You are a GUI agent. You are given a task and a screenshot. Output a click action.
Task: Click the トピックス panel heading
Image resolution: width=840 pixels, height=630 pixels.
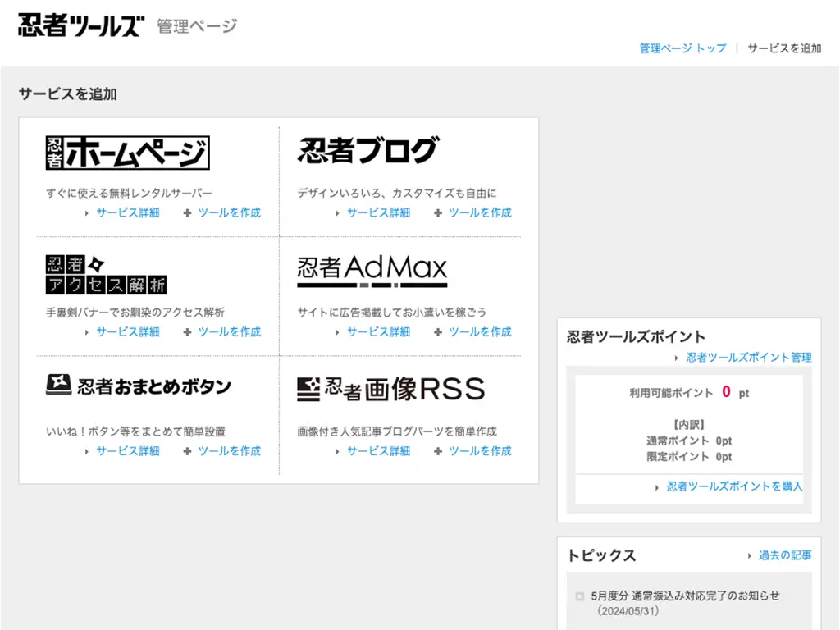(601, 555)
